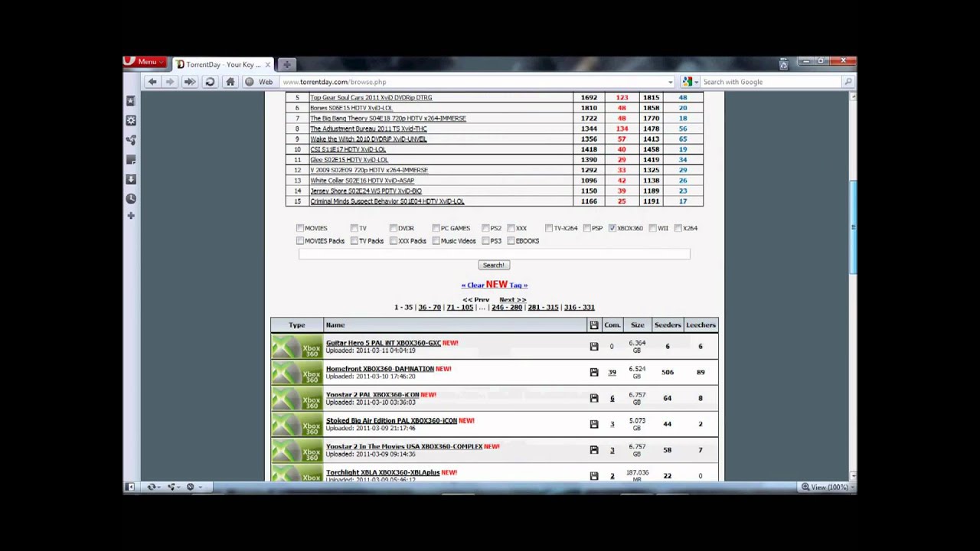Viewport: 980px width, 551px height.
Task: Check the PC GAMES category checkbox
Action: click(436, 228)
